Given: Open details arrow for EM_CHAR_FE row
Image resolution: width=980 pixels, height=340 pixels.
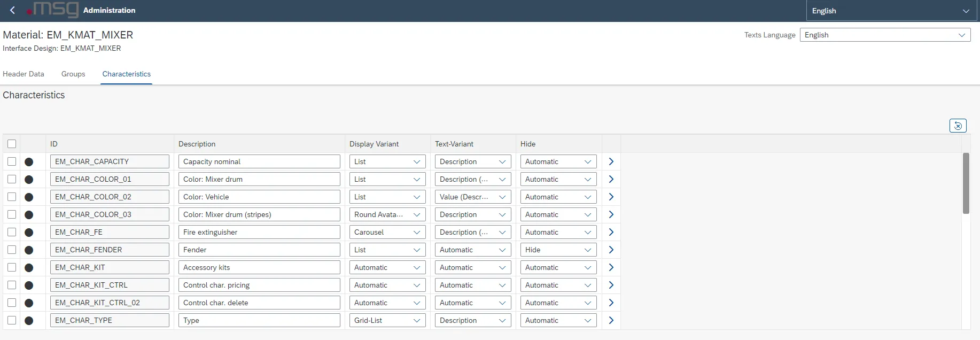Looking at the screenshot, I should (611, 232).
